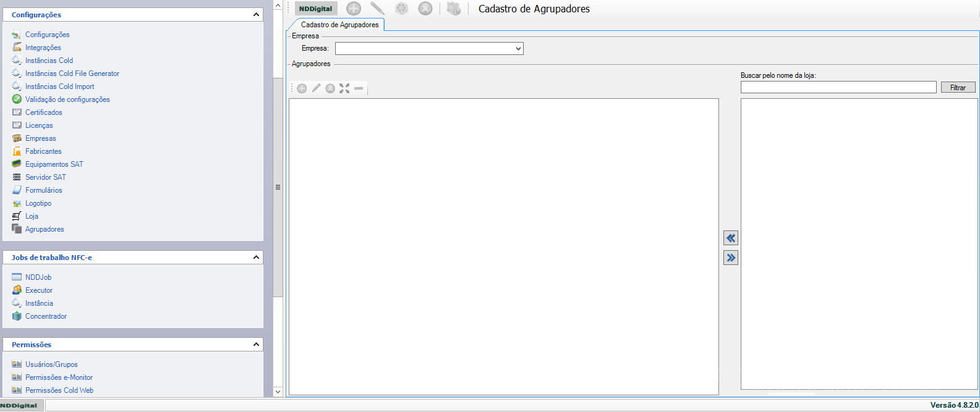Open Validação de configurações

[x=67, y=99]
